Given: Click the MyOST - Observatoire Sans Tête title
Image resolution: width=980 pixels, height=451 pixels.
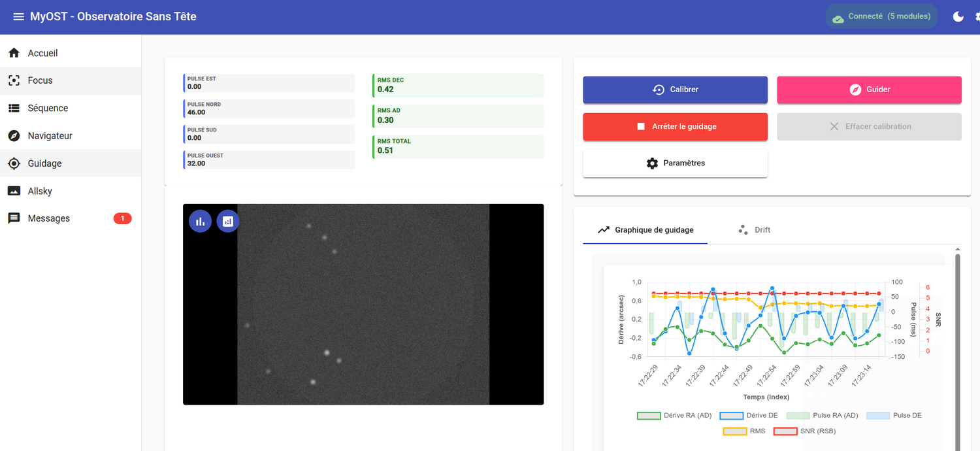Looking at the screenshot, I should 113,16.
